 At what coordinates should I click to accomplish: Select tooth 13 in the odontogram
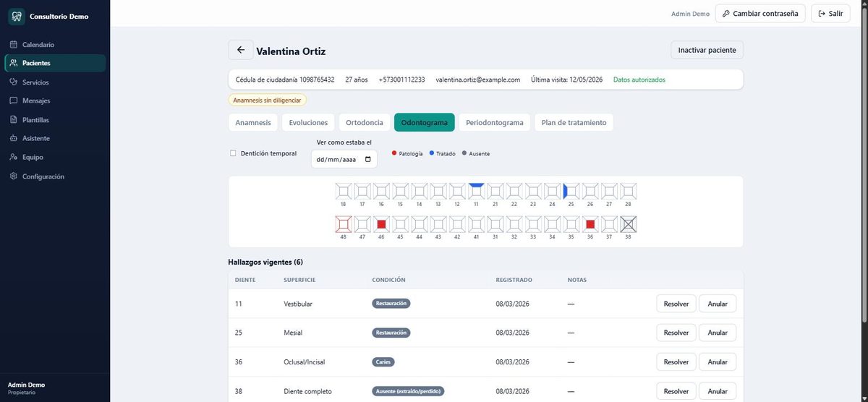pos(438,191)
